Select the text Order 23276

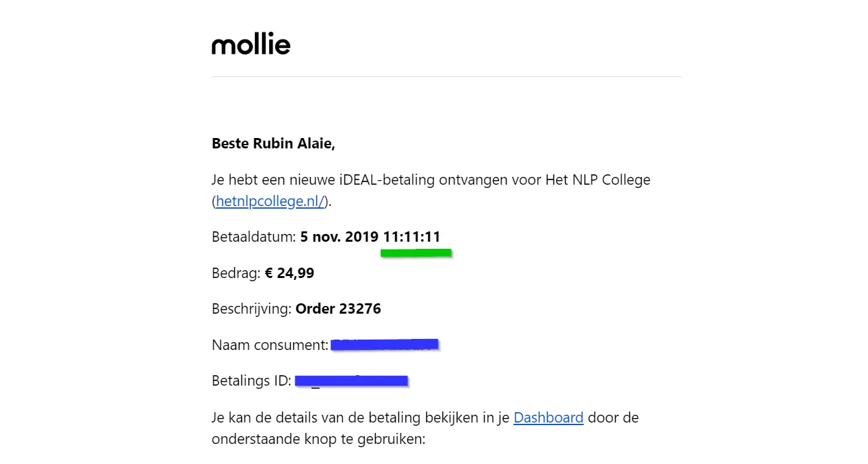coord(338,309)
